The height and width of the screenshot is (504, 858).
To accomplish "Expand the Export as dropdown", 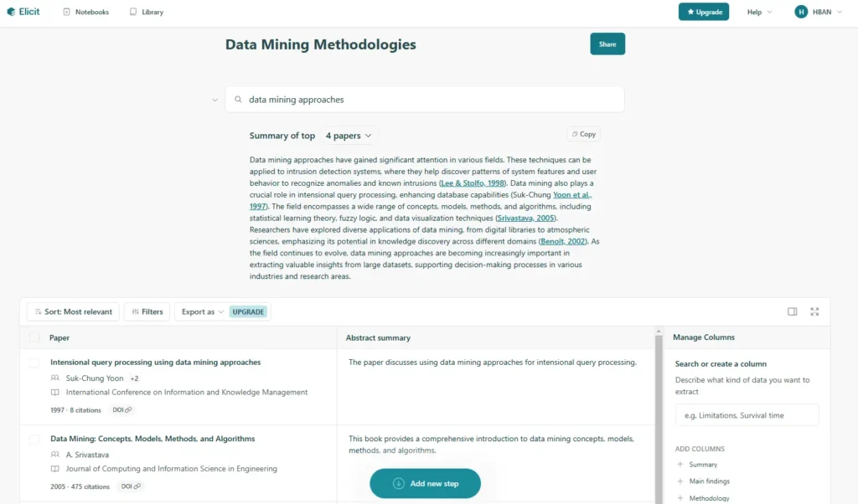I will click(x=203, y=311).
